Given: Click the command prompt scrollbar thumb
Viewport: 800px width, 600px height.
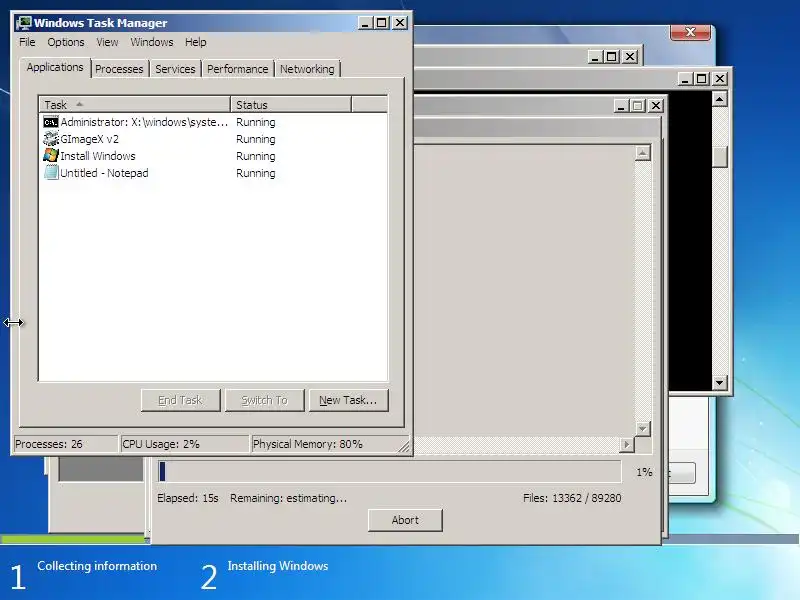Looking at the screenshot, I should coord(719,157).
